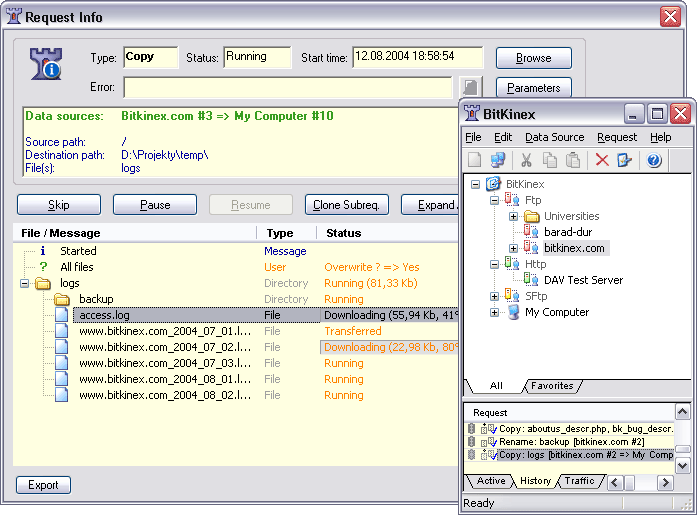Switch to the All tab
697x515 pixels.
click(496, 386)
